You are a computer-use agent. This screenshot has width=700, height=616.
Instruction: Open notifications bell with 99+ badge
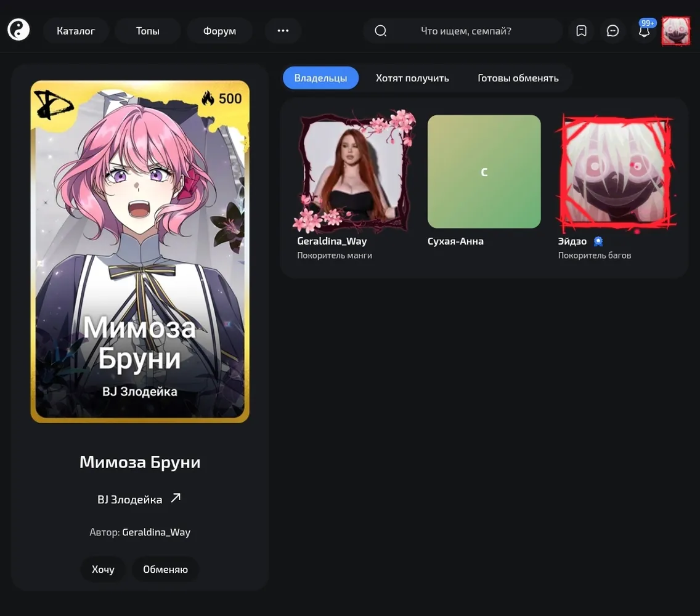[644, 30]
